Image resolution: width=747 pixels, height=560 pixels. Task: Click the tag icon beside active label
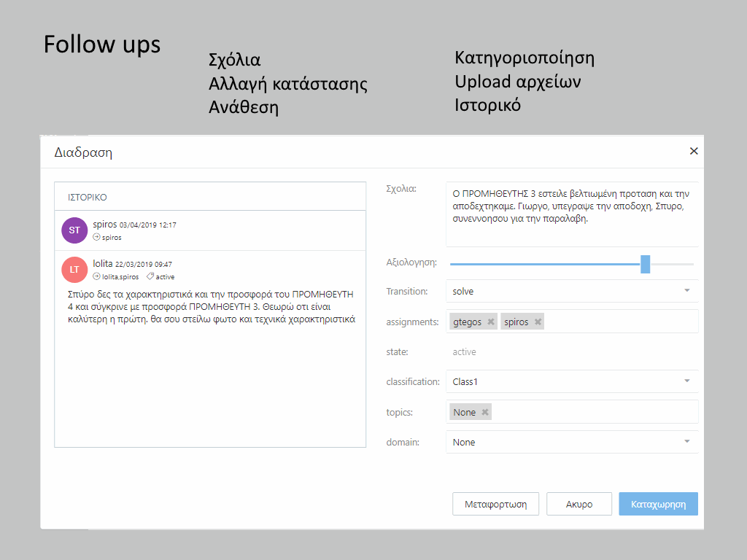click(150, 277)
